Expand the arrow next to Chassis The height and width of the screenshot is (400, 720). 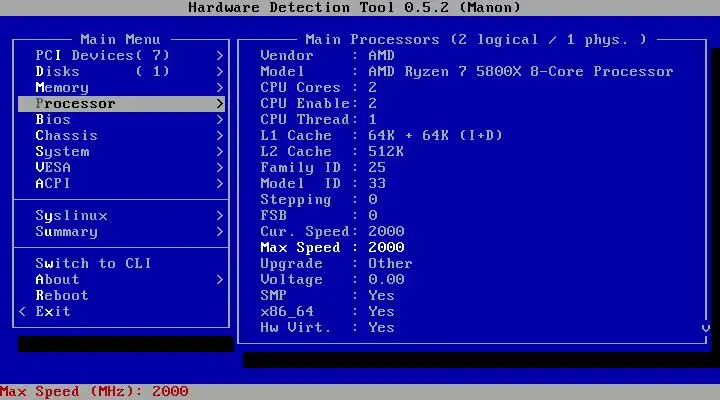click(x=219, y=136)
